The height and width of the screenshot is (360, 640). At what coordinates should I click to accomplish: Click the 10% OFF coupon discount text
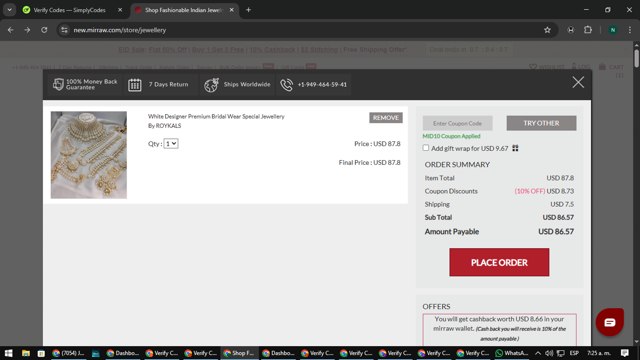529,191
